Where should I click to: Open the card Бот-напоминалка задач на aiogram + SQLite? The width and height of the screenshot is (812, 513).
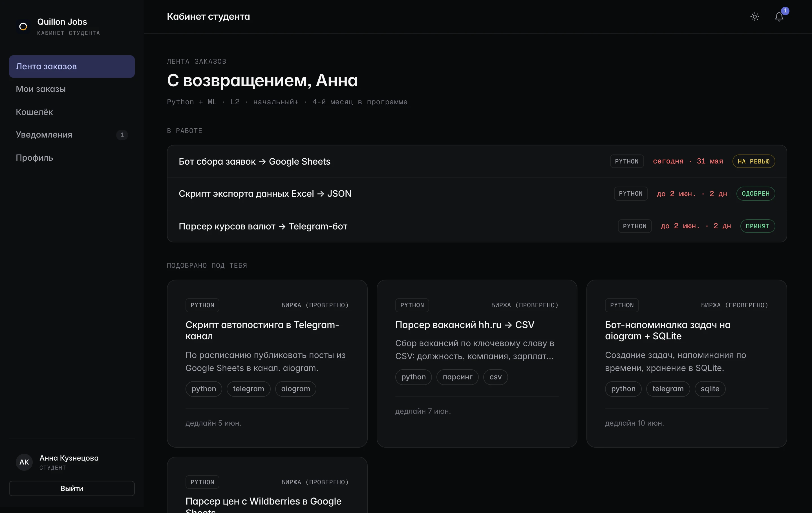point(687,363)
